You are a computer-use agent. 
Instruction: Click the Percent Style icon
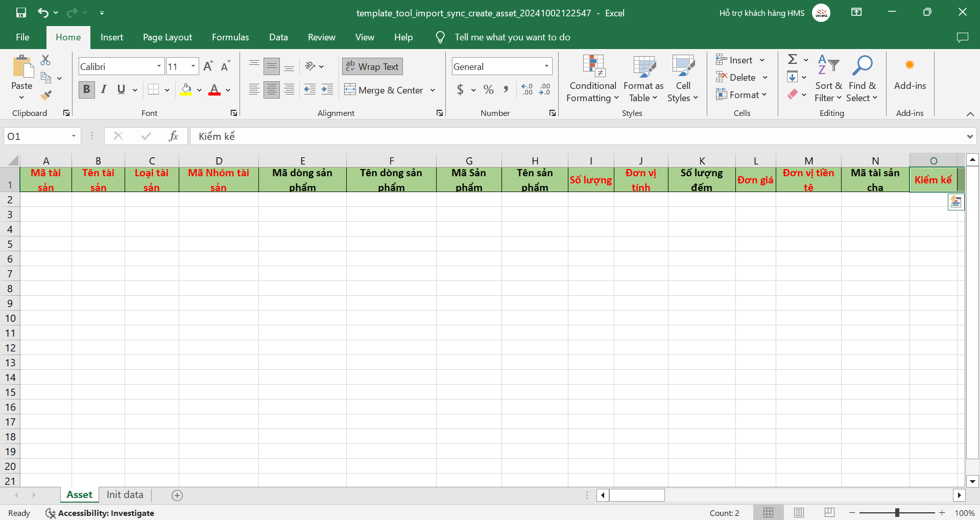(x=488, y=90)
